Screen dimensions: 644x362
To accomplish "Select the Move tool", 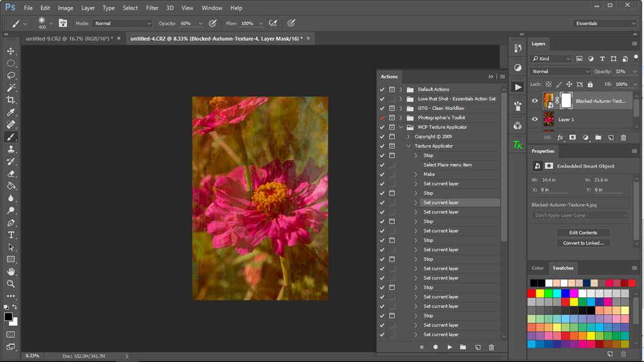I will (x=11, y=51).
